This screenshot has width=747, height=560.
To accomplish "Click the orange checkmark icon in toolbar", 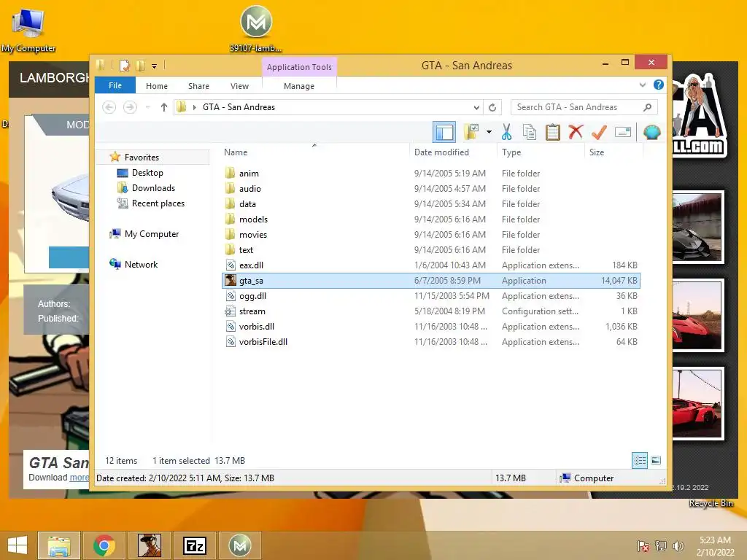I will point(599,132).
